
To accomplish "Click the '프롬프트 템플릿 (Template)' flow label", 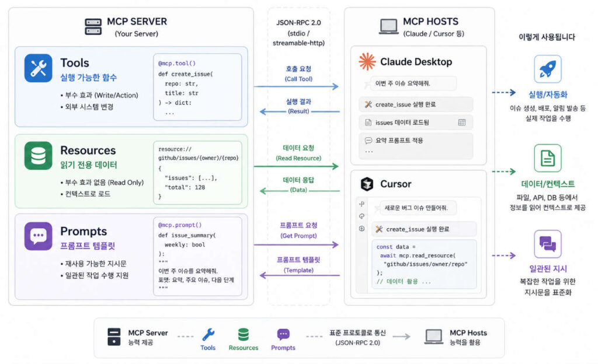I will point(298,265).
